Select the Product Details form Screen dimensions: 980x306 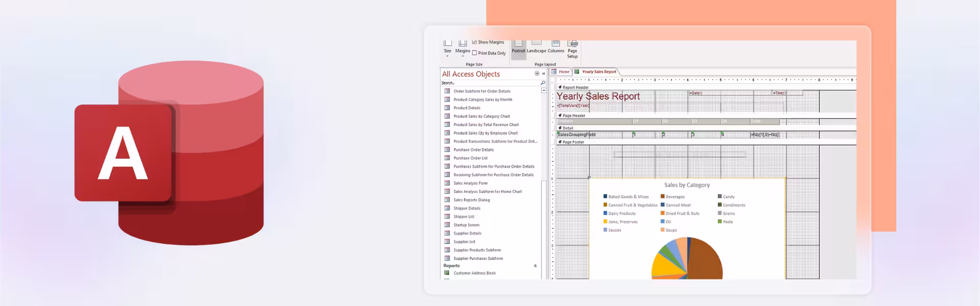(x=467, y=108)
